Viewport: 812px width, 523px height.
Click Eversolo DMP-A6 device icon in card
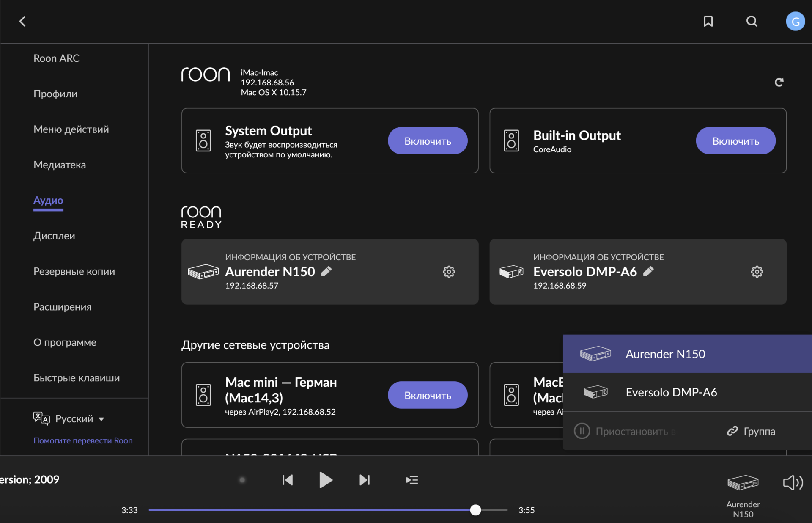coord(511,272)
